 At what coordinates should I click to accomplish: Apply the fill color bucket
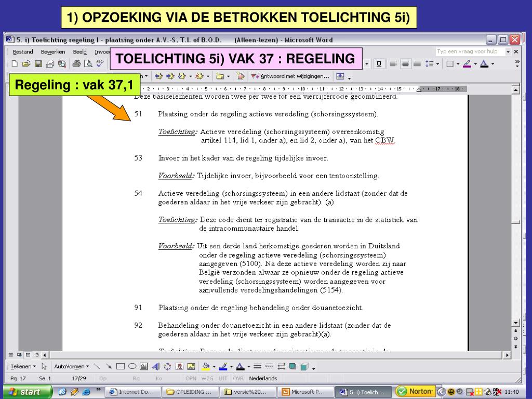206,366
